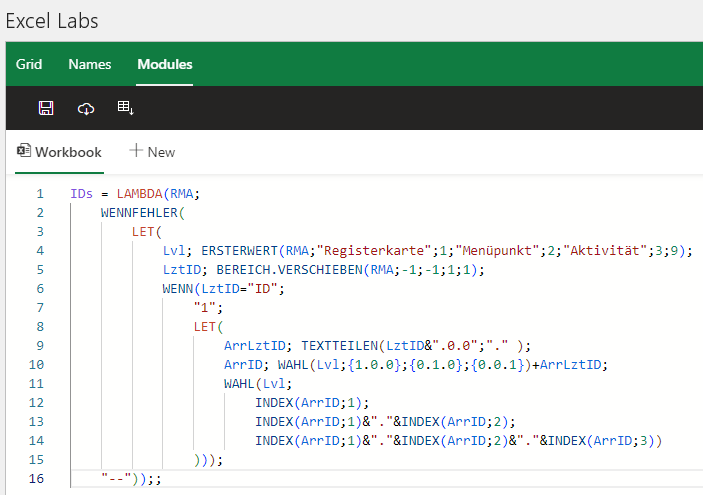Click the "Registerkarte" string on line 4
This screenshot has width=703, height=495.
374,251
